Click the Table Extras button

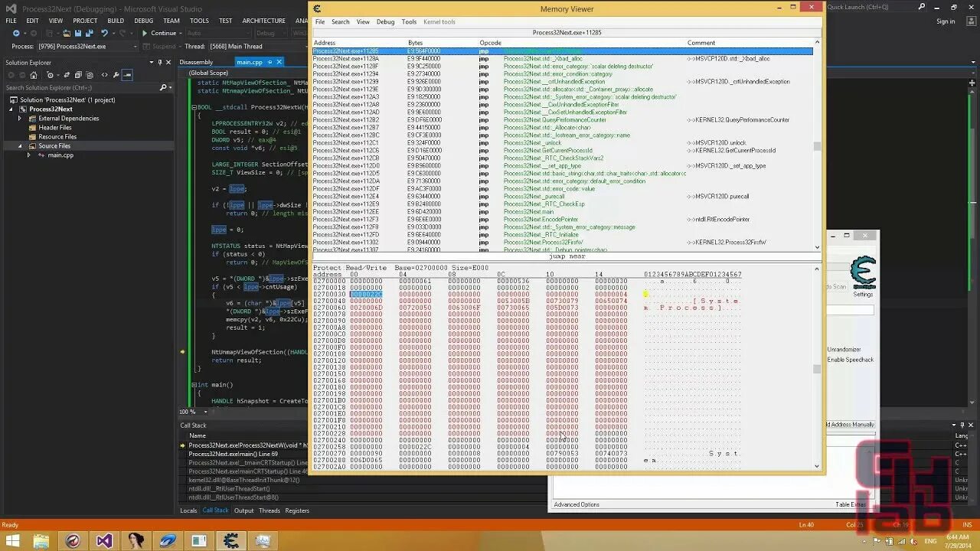point(851,504)
